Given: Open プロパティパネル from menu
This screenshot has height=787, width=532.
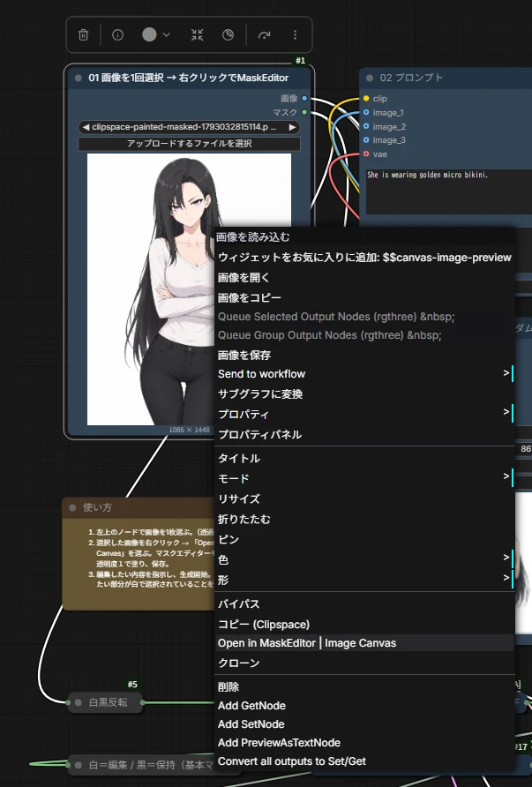Looking at the screenshot, I should pos(365,434).
